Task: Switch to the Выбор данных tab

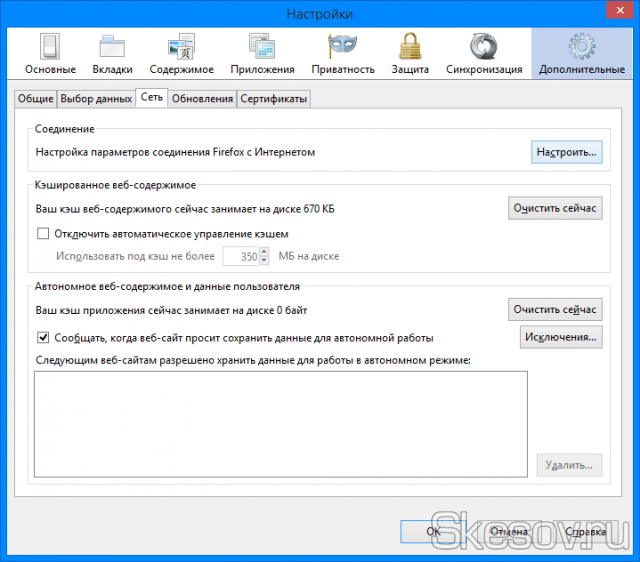Action: (96, 98)
